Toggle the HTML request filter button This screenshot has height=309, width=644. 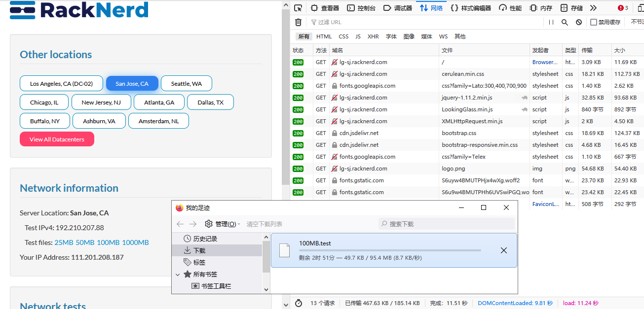(324, 36)
